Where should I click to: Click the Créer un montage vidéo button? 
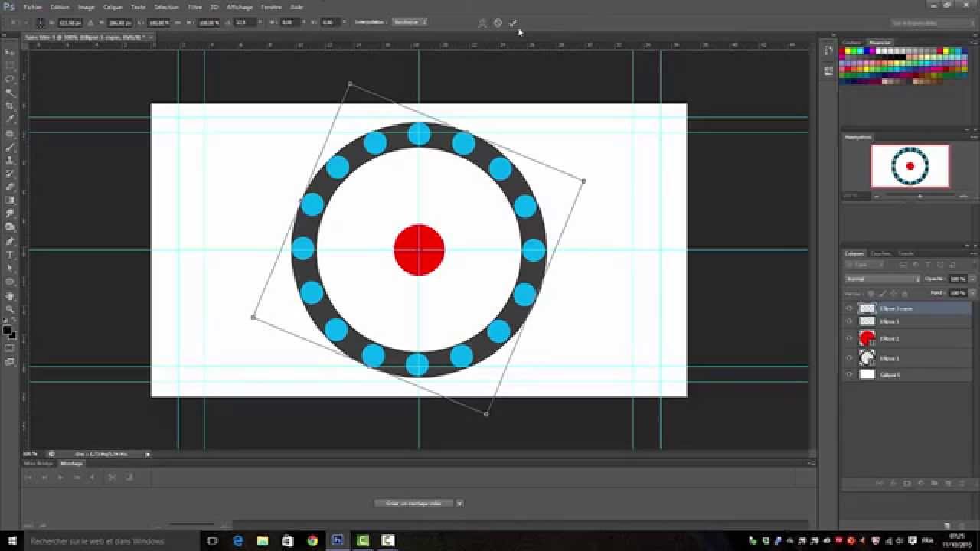(414, 504)
